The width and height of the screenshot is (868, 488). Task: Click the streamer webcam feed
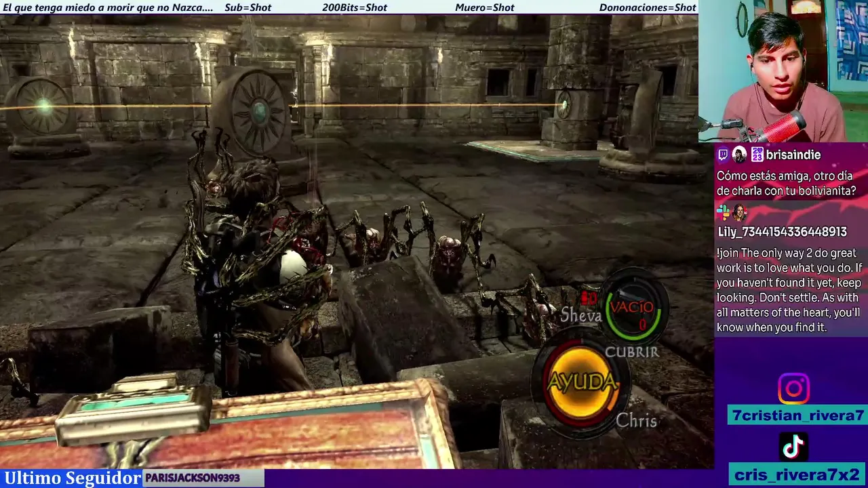pyautogui.click(x=783, y=71)
